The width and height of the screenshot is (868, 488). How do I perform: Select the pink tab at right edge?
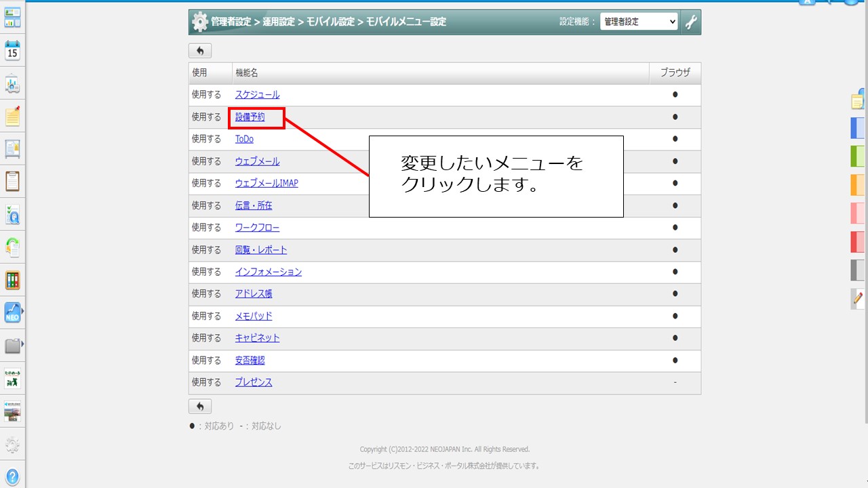click(858, 213)
